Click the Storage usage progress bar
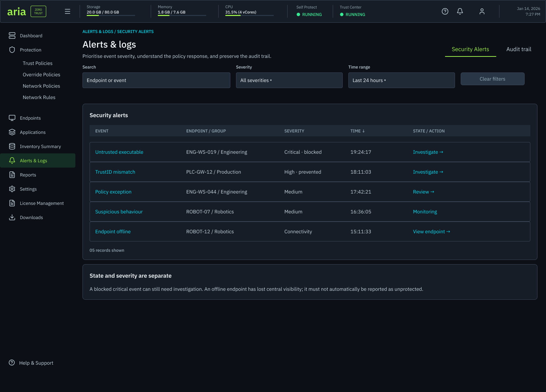Screen dimensions: 546x392 111,15
